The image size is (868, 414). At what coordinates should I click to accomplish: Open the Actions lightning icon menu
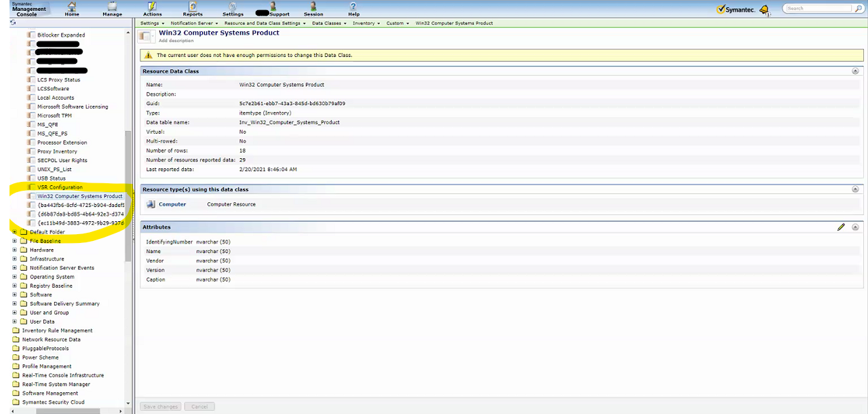[x=152, y=6]
